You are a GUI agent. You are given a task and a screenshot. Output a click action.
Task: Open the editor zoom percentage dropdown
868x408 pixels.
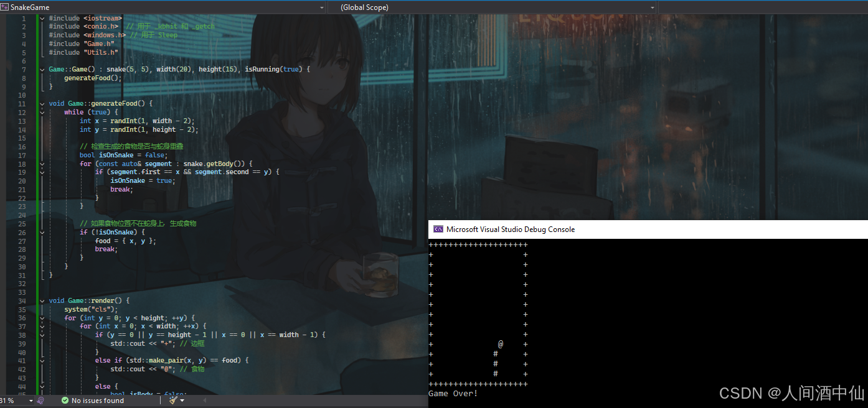point(31,401)
